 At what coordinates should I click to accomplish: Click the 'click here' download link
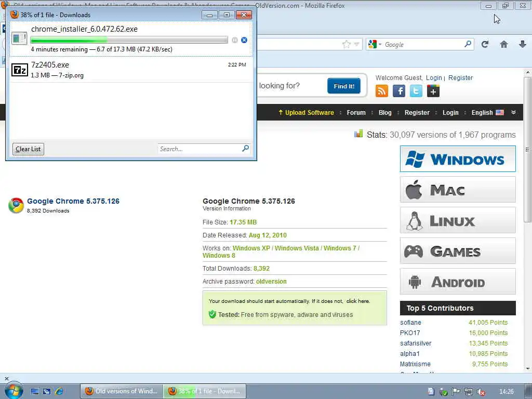[x=358, y=301]
